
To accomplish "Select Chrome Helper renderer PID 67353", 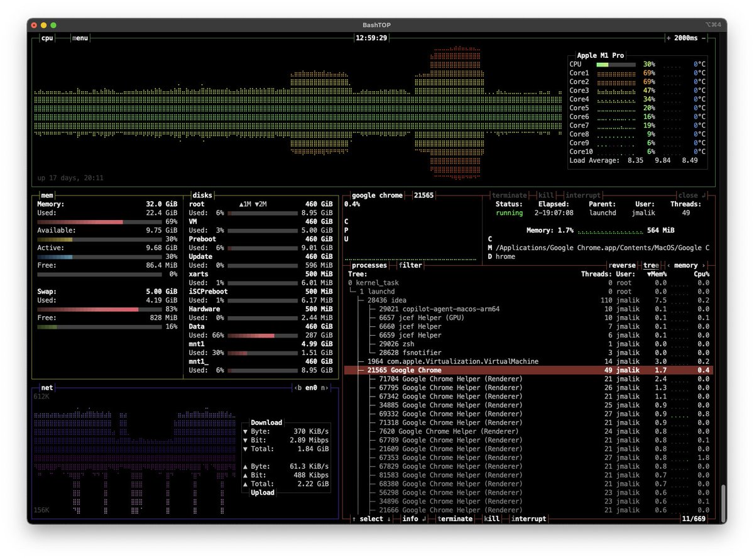I will pyautogui.click(x=528, y=458).
